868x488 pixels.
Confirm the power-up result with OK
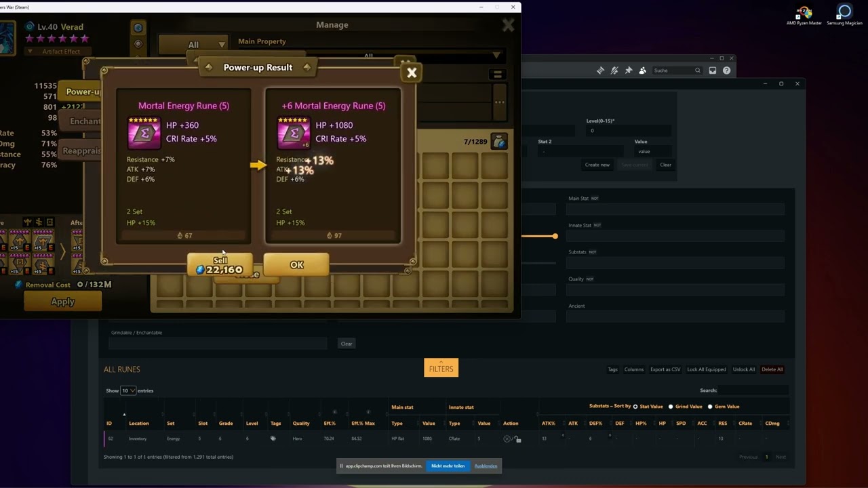[296, 265]
